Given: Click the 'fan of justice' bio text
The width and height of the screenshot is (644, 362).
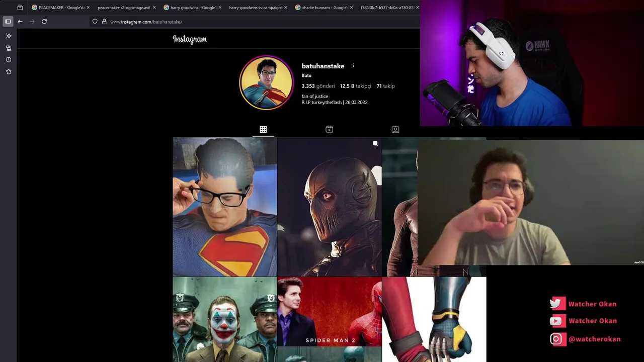Looking at the screenshot, I should point(315,96).
